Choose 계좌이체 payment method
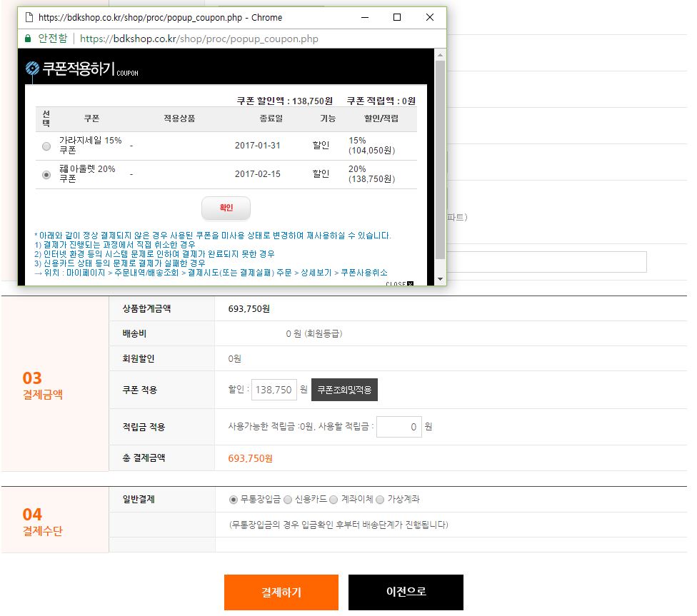The height and width of the screenshot is (616, 697). tap(334, 500)
